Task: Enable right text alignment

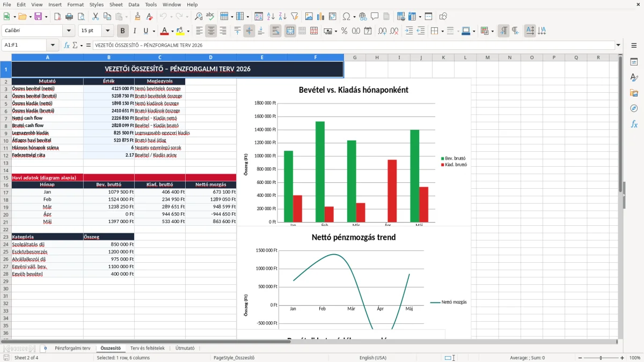Action: (223, 31)
